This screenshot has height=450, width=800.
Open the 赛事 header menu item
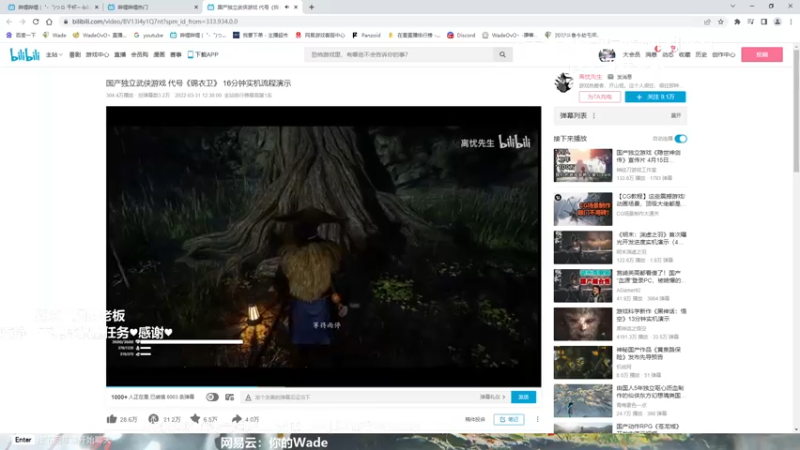(176, 55)
